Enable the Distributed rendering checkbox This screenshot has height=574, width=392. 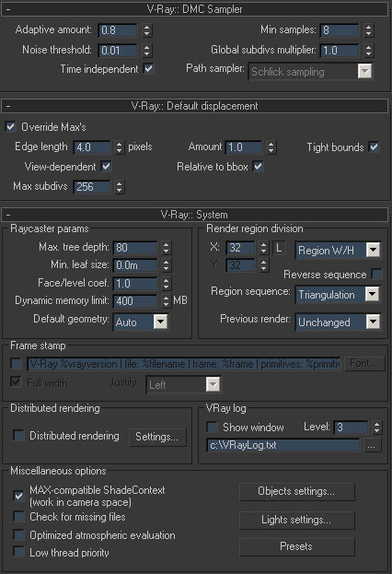click(x=18, y=435)
